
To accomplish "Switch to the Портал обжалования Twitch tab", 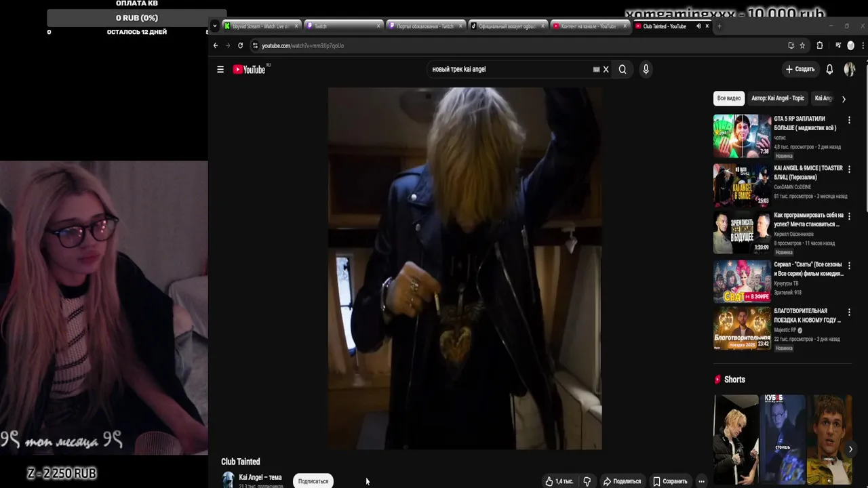I will click(425, 26).
